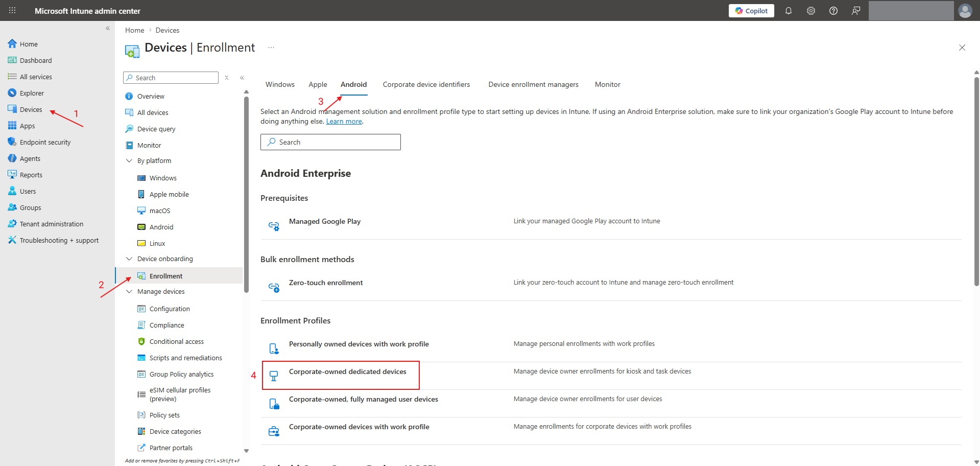Collapse the Device onboarding section
The width and height of the screenshot is (980, 466).
[129, 259]
